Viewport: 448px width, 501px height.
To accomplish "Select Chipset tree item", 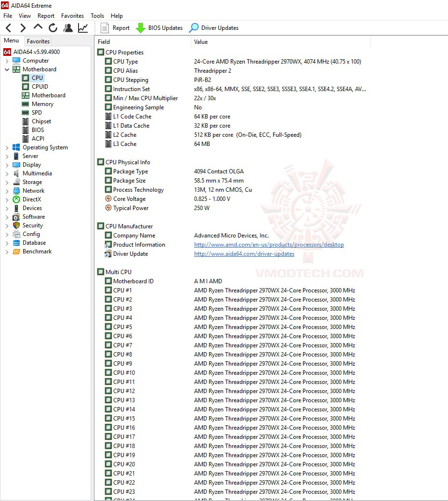I will pyautogui.click(x=41, y=121).
